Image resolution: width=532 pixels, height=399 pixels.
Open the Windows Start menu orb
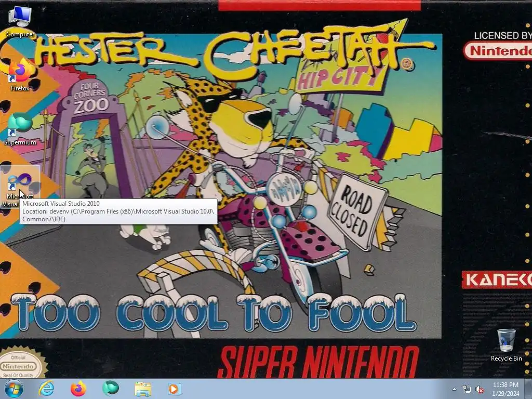click(14, 389)
